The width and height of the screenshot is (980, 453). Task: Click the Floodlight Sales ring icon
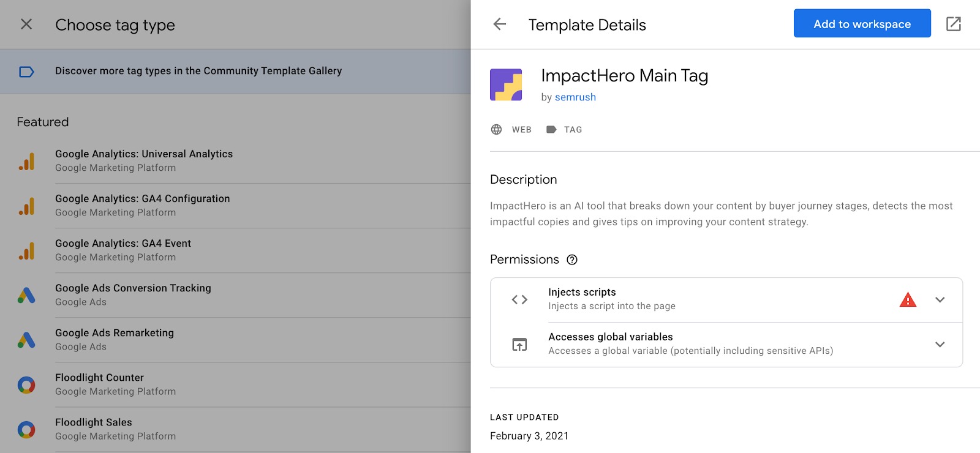(x=26, y=429)
